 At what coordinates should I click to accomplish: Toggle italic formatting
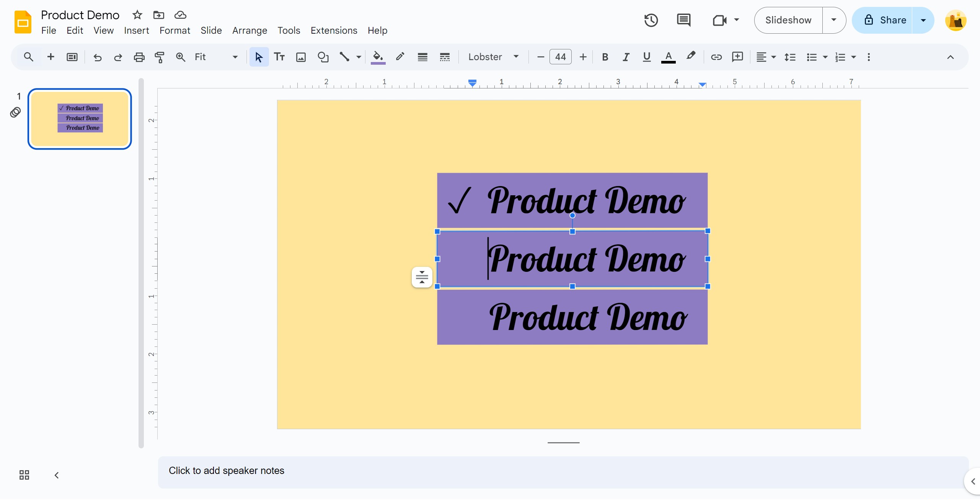pos(626,57)
